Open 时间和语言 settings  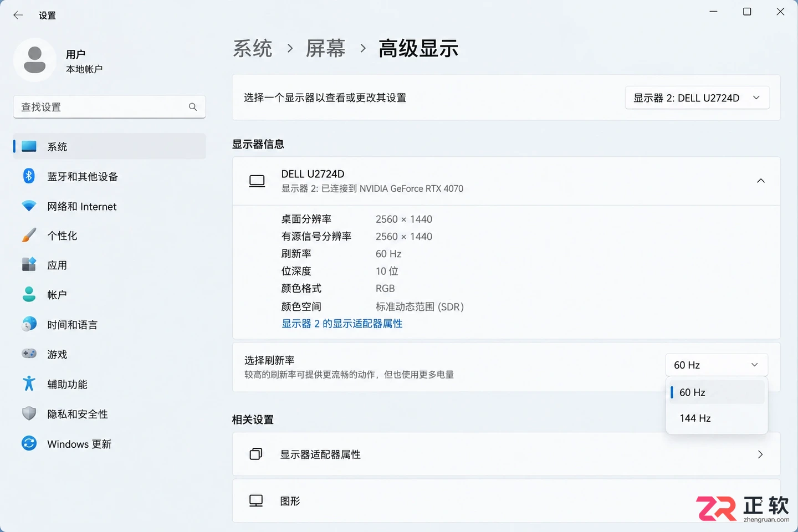coord(110,324)
